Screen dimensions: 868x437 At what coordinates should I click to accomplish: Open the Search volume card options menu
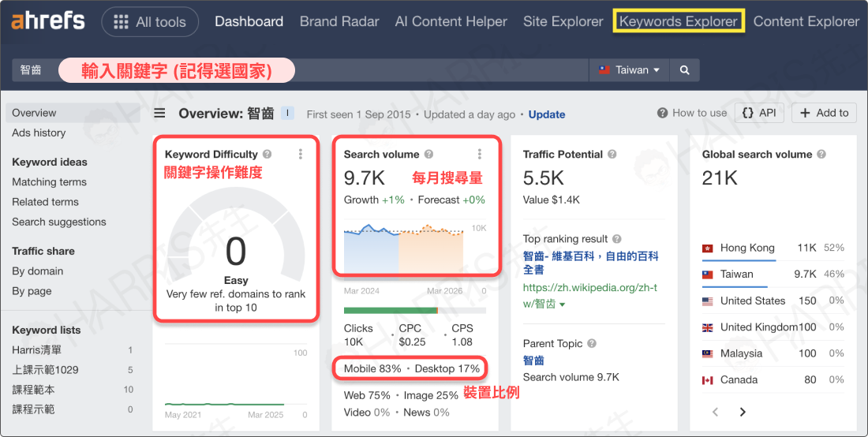pos(480,155)
